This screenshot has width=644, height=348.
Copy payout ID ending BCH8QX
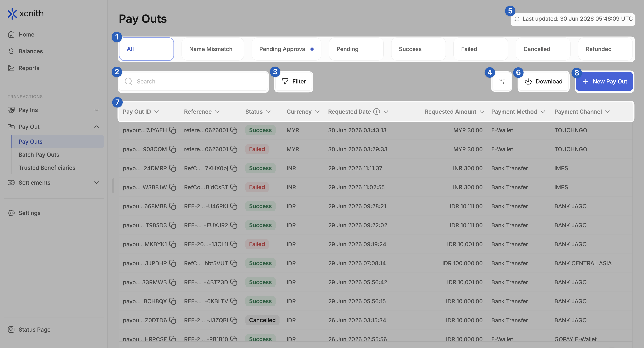[173, 301]
